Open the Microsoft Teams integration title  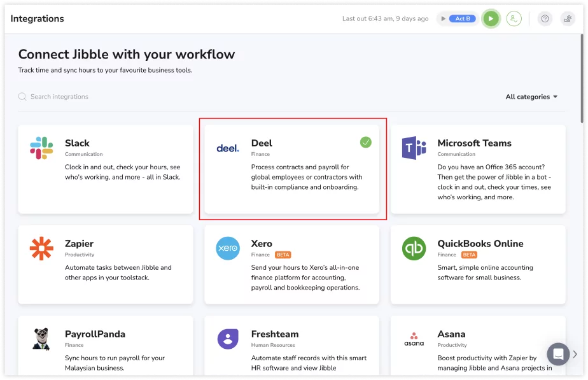474,143
